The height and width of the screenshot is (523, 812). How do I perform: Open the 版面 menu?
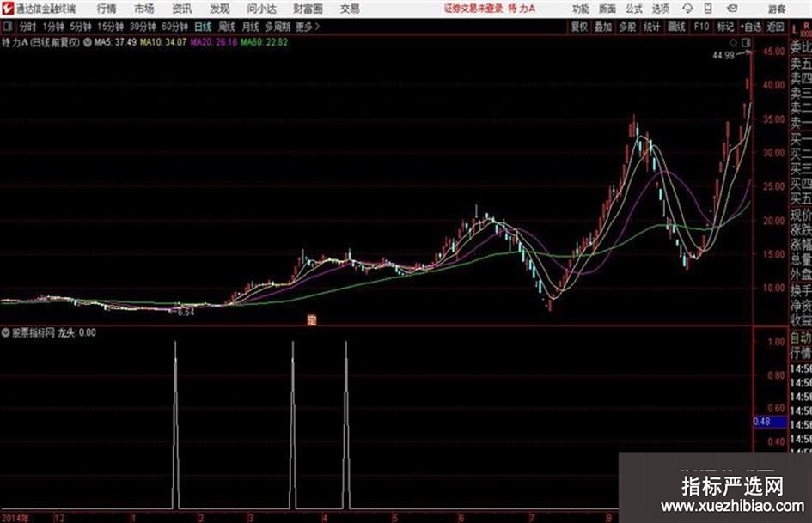[607, 9]
